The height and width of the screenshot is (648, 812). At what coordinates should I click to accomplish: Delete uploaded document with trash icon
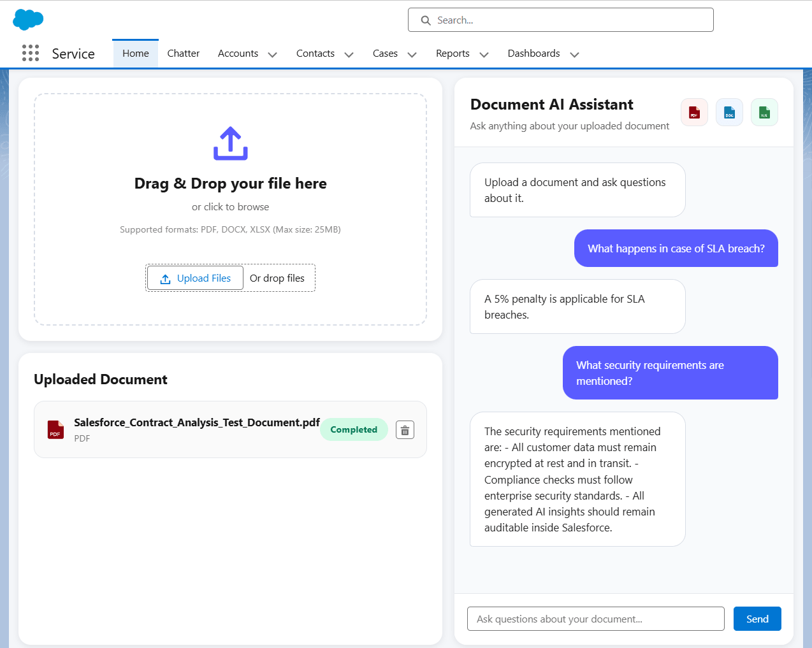click(x=405, y=430)
